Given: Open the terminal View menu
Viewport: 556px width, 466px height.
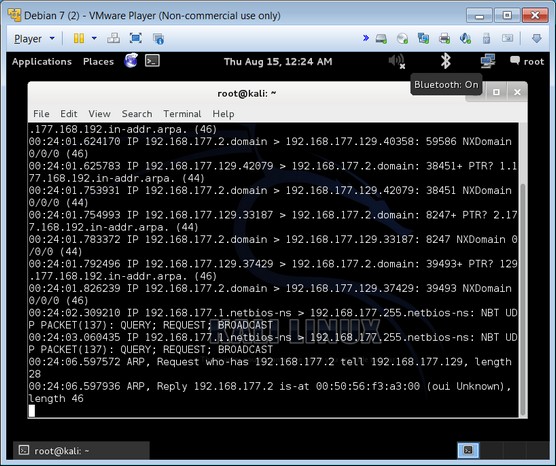Looking at the screenshot, I should coord(100,114).
